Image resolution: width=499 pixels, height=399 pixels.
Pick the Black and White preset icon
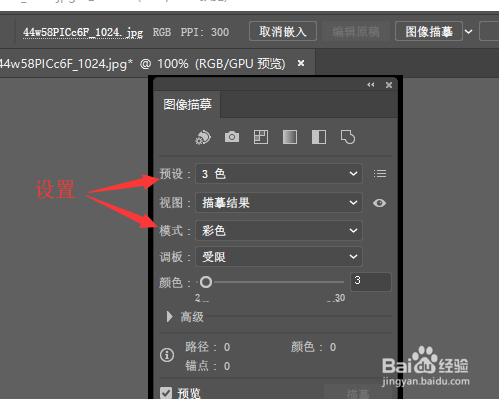point(319,137)
